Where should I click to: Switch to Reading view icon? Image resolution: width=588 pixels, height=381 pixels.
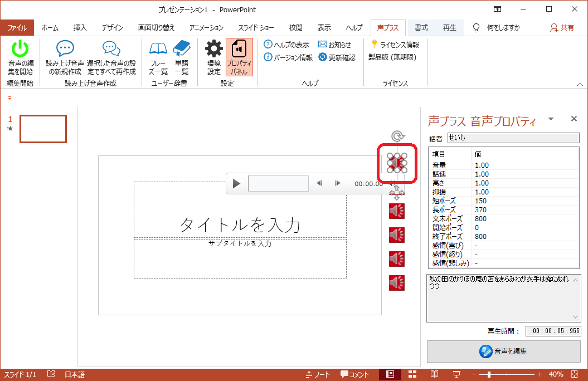pos(434,374)
